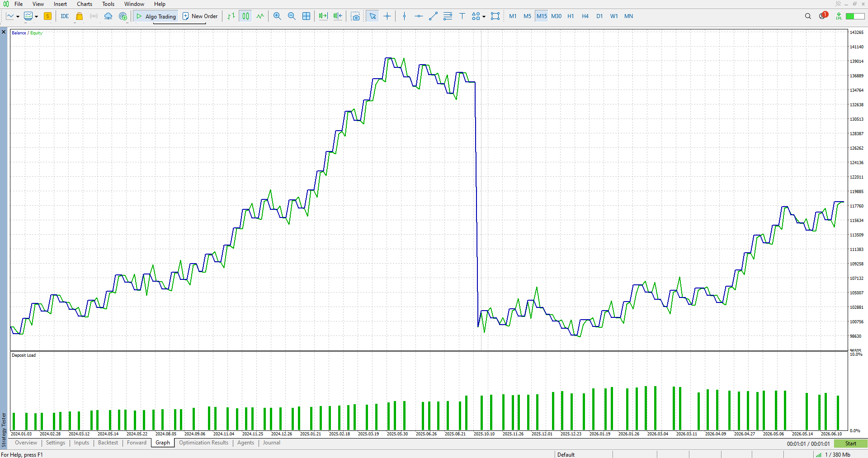Open the search magnifier icon
This screenshot has height=458, width=868.
808,16
